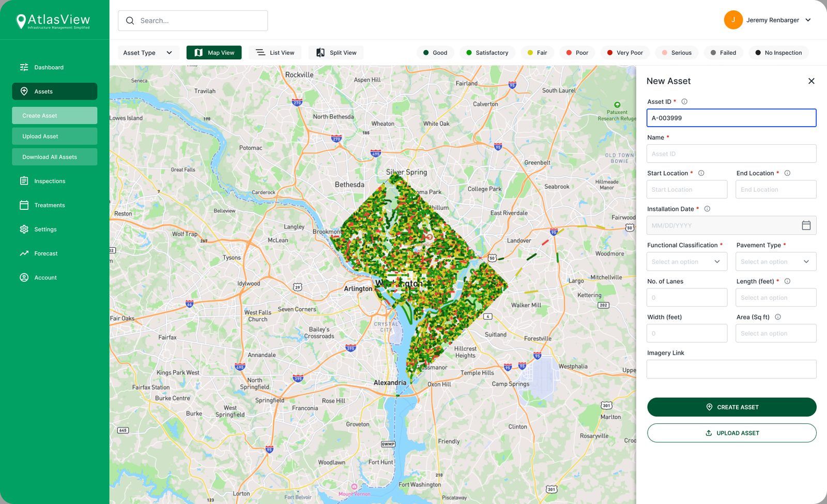Viewport: 827px width, 504px height.
Task: Click the Account person icon
Action: tap(24, 278)
